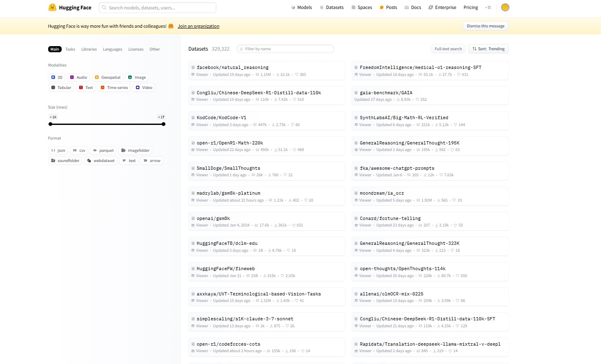The height and width of the screenshot is (364, 601).
Task: Toggle the Time-series modality filter
Action: point(114,87)
